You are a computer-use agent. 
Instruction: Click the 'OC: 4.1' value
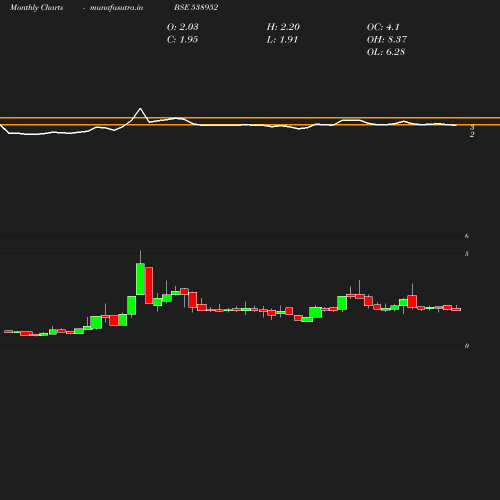click(x=383, y=27)
